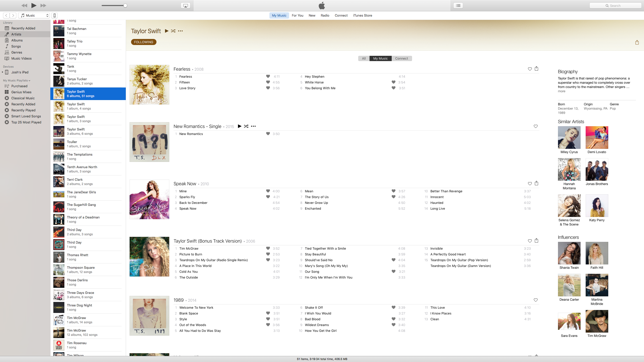This screenshot has width=644, height=362.
Task: Play all Taylor Swift songs
Action: click(x=167, y=31)
